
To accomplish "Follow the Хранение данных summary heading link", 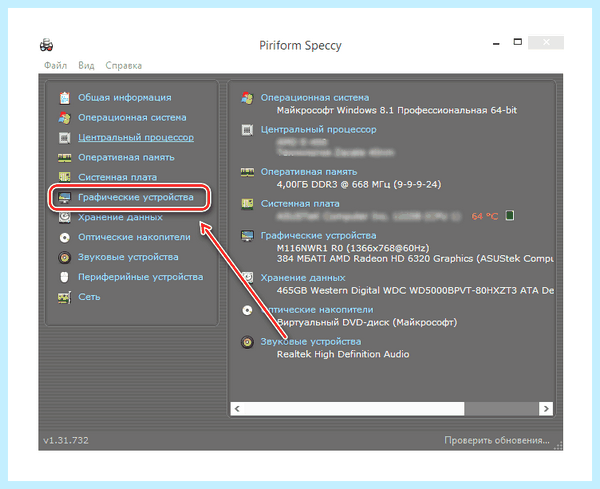I will coord(303,277).
